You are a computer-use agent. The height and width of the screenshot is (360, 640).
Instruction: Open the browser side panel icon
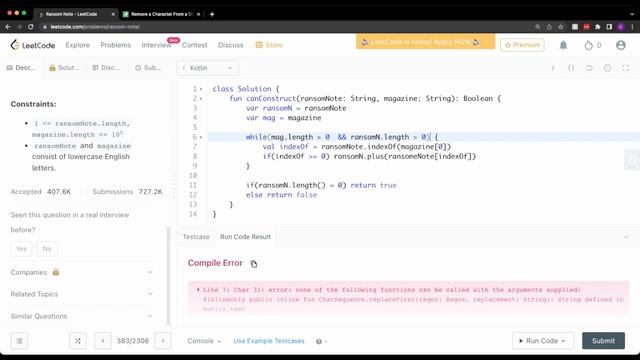pos(609,27)
